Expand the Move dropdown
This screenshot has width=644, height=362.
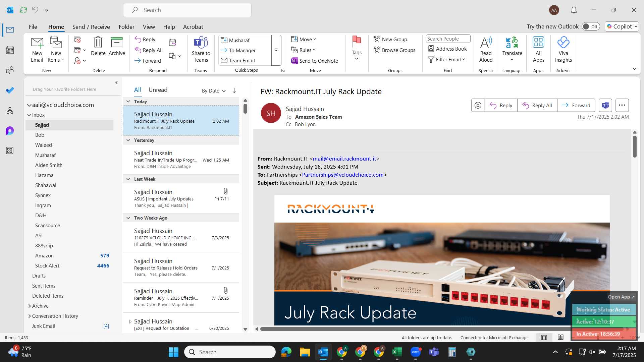point(304,39)
